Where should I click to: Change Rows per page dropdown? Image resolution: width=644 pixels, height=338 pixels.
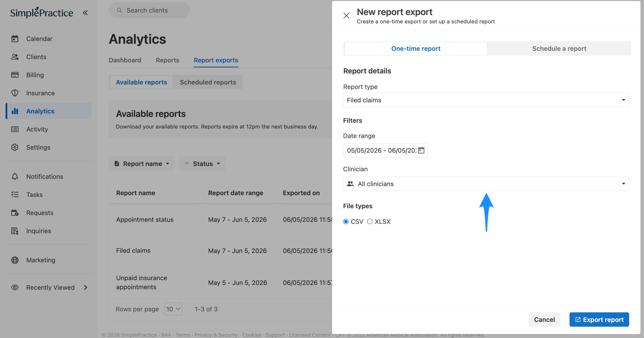tap(173, 309)
